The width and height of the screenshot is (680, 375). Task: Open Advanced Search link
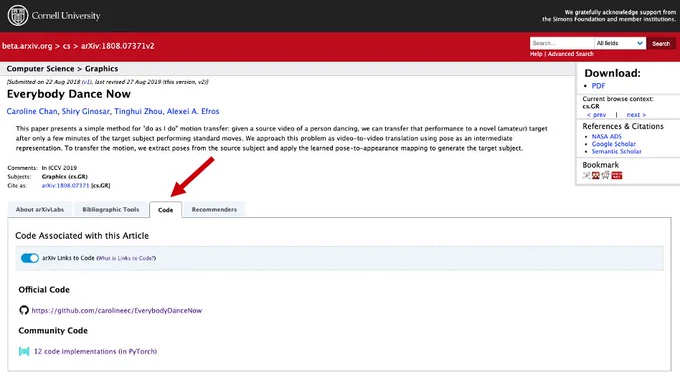click(x=570, y=54)
